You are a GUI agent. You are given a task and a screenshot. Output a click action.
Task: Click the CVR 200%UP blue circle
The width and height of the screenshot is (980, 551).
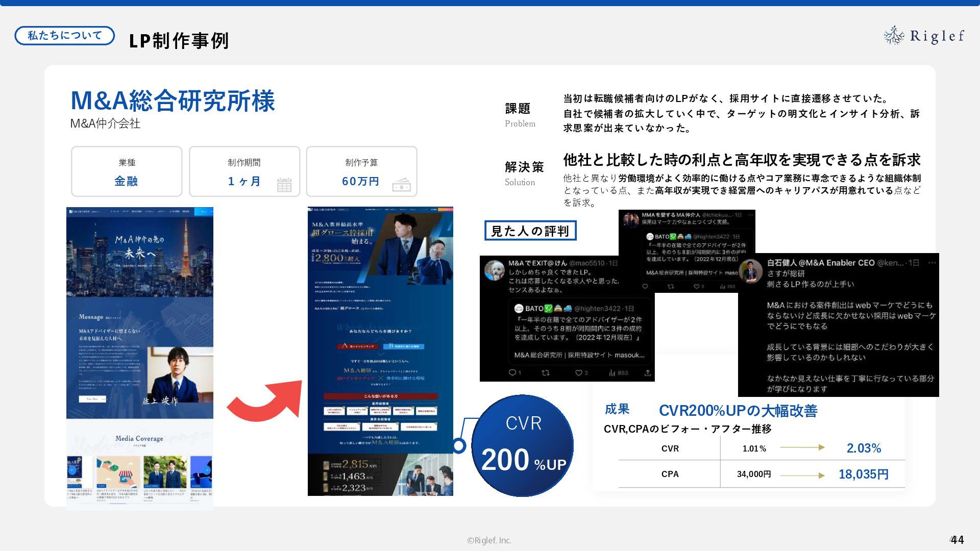(x=523, y=445)
